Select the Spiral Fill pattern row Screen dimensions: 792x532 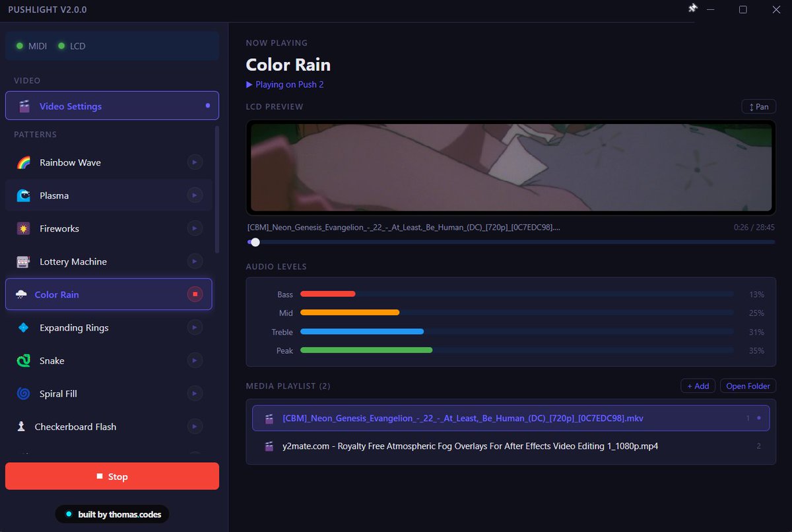click(x=109, y=393)
